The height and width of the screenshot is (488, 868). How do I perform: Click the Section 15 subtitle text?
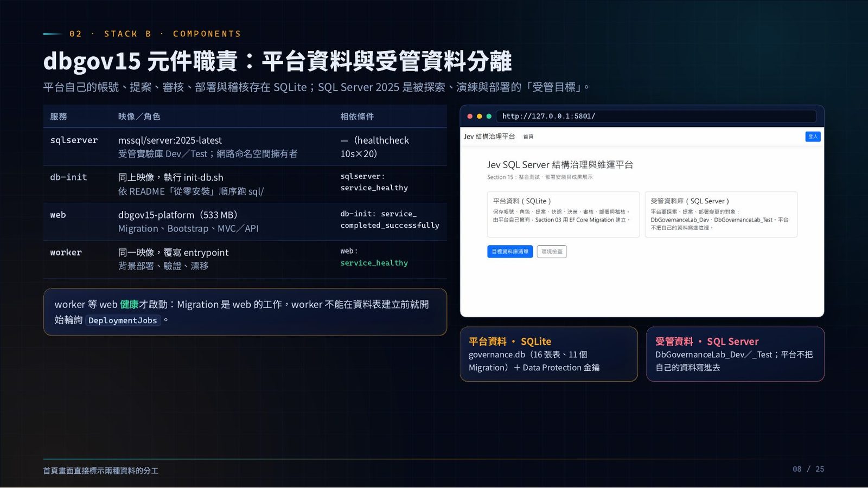540,177
